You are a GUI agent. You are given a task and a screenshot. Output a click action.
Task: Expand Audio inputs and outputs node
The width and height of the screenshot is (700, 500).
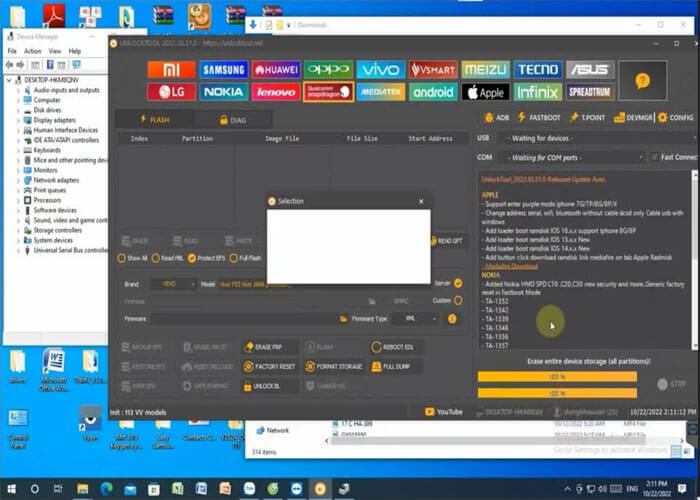click(18, 90)
